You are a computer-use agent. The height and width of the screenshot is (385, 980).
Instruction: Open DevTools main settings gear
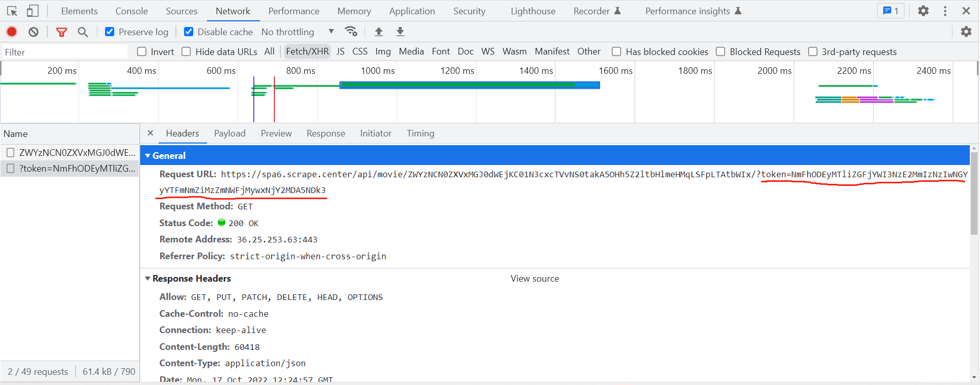[923, 11]
